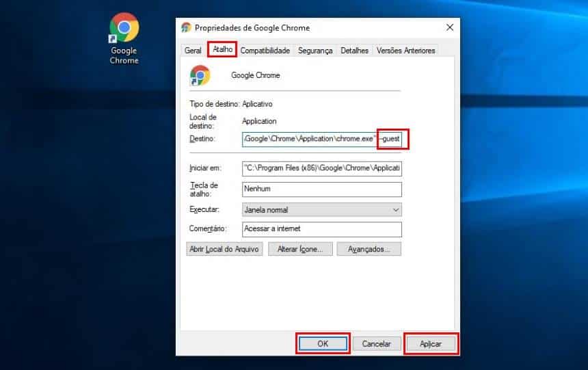
Task: Click the Iniciar em input field
Action: 322,168
